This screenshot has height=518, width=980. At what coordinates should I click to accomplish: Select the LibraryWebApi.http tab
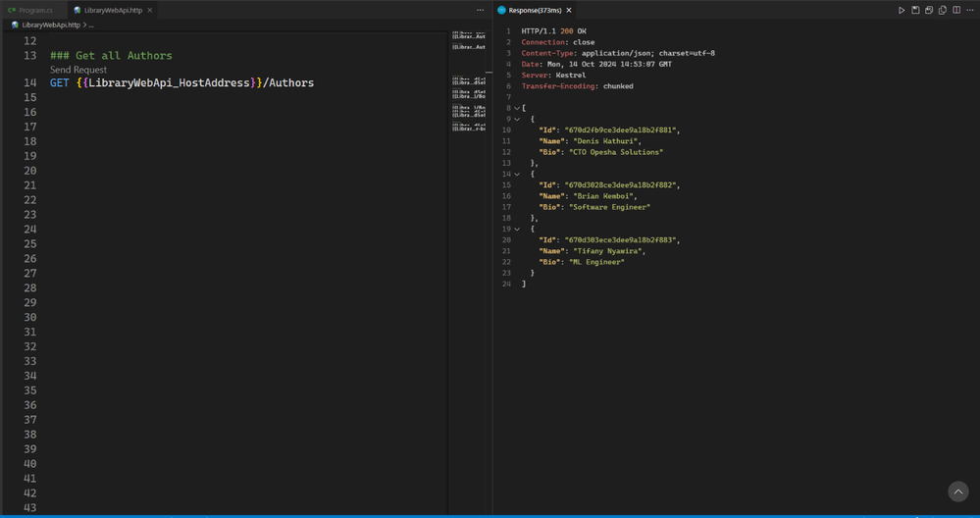coord(112,10)
